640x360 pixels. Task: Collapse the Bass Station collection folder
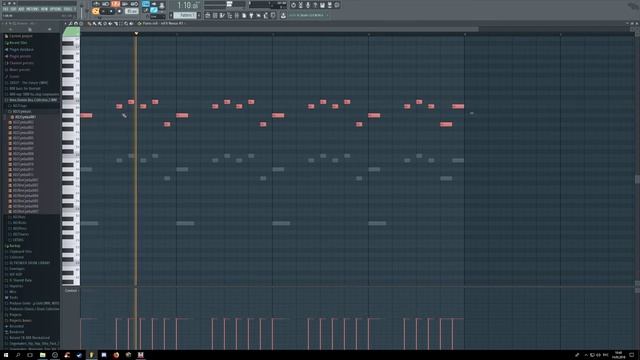click(32, 100)
